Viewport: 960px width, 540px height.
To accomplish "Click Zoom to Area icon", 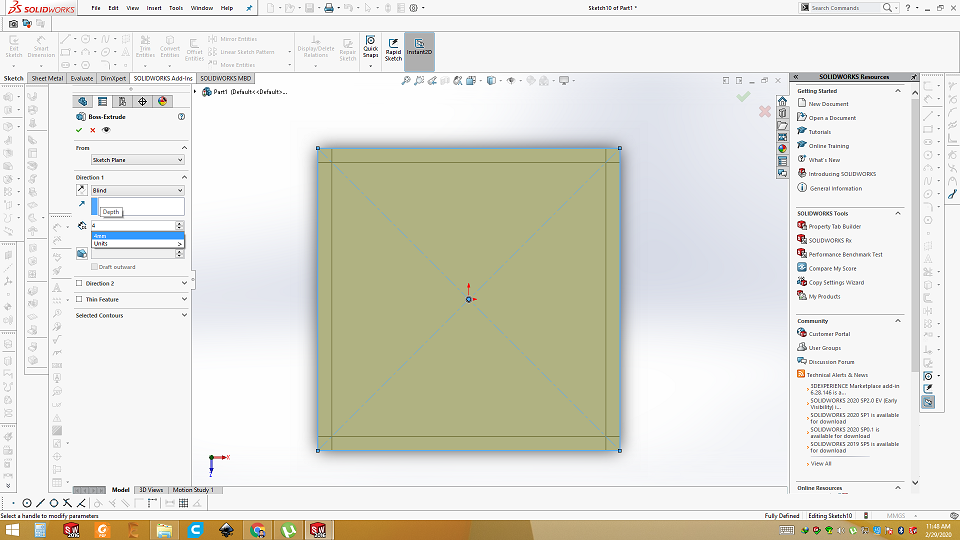I will (419, 80).
